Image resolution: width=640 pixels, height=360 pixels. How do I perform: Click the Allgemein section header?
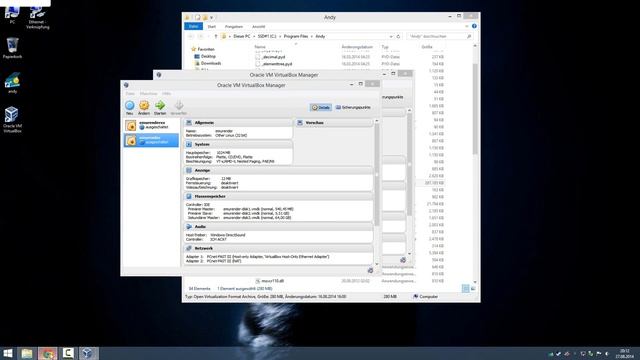point(238,122)
